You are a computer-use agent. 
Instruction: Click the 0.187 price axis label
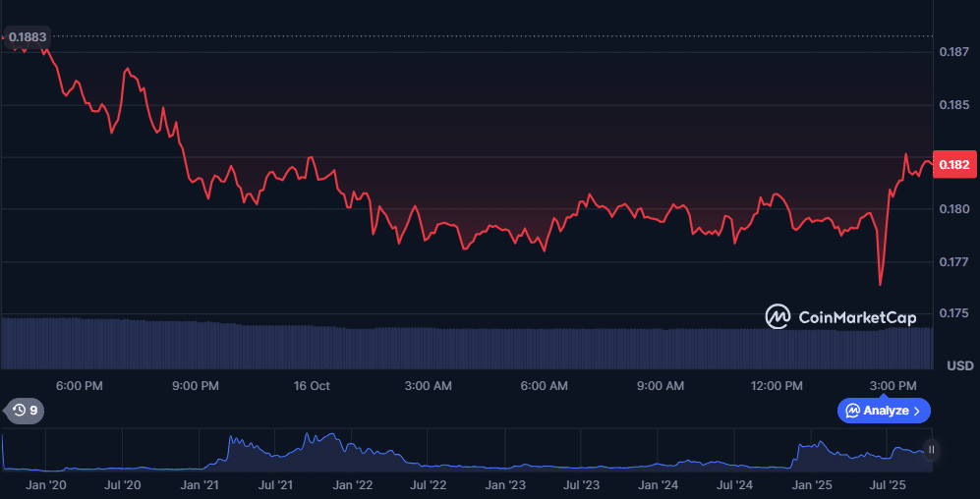click(954, 52)
